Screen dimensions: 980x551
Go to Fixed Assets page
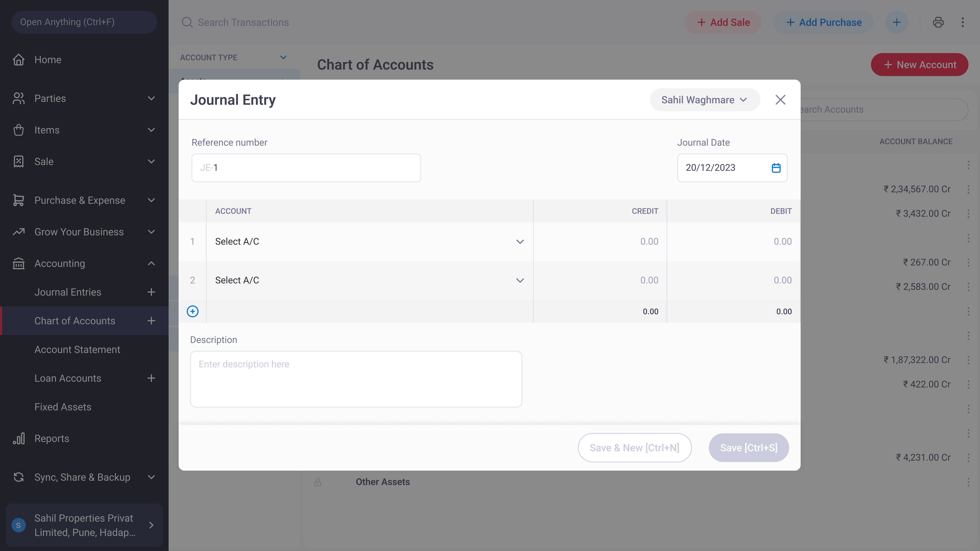pyautogui.click(x=63, y=407)
